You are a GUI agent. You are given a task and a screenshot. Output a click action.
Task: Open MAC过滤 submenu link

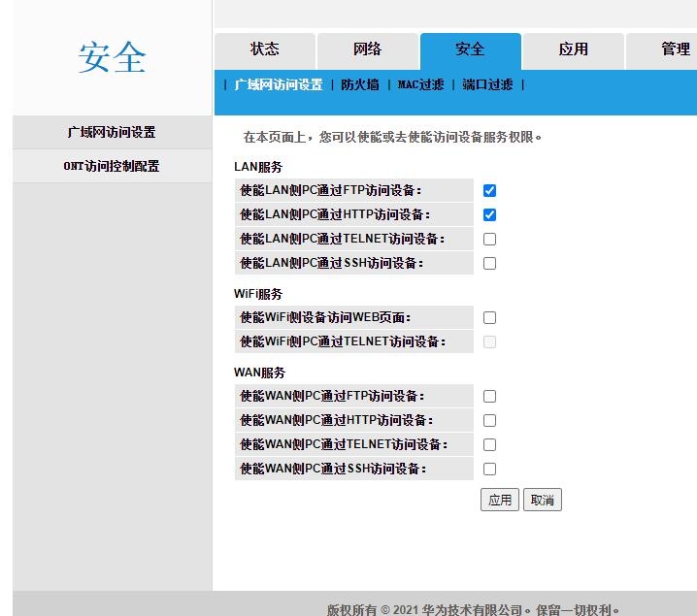click(420, 85)
